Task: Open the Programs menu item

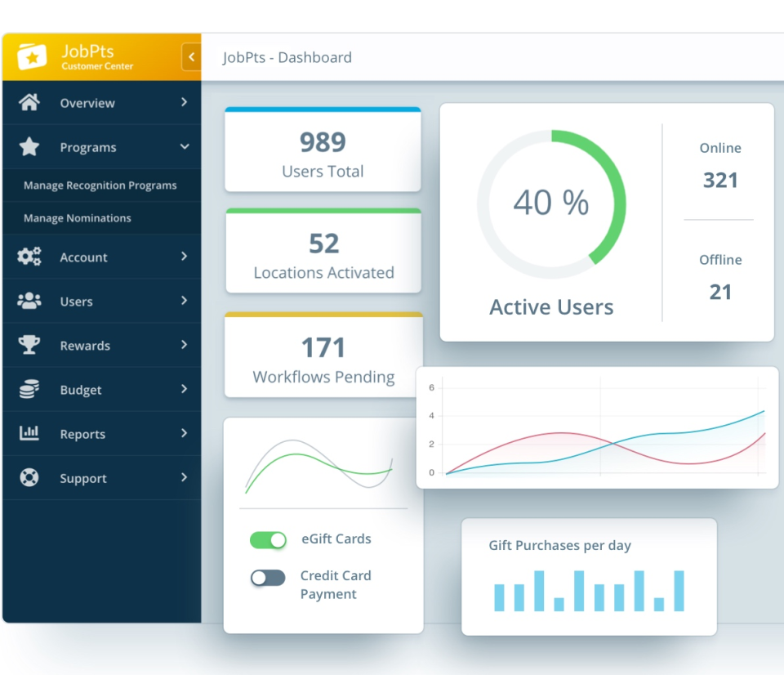Action: (x=102, y=146)
